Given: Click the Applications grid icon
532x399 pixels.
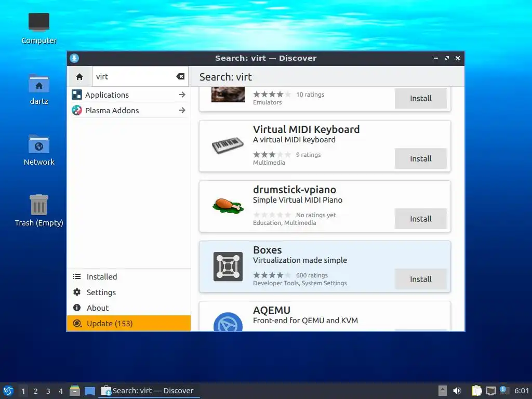Looking at the screenshot, I should pyautogui.click(x=77, y=95).
